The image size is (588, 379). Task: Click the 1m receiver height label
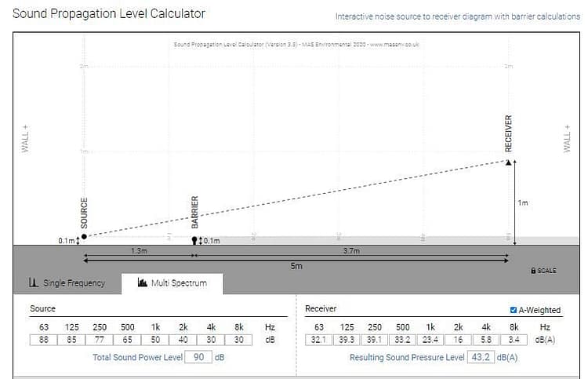[x=523, y=202]
